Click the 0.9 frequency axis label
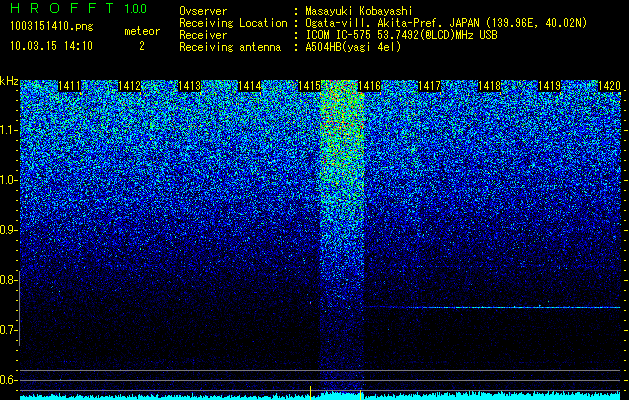This screenshot has width=629, height=400. click(x=8, y=230)
